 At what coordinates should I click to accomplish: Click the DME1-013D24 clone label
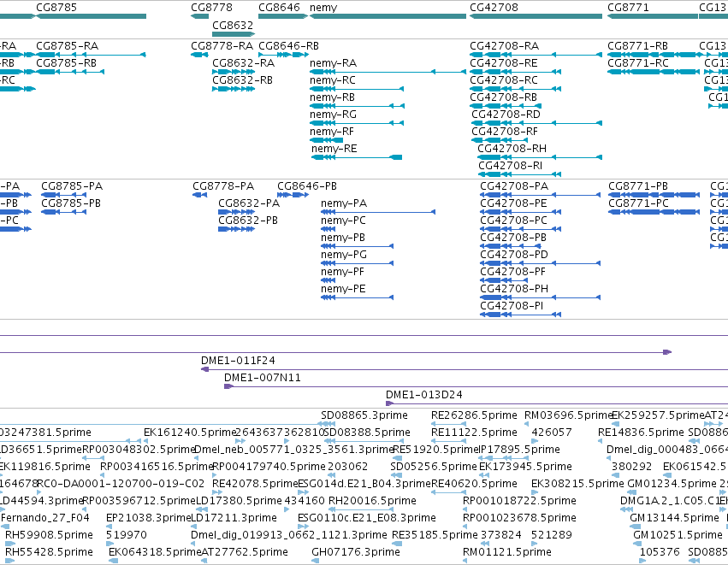click(424, 395)
